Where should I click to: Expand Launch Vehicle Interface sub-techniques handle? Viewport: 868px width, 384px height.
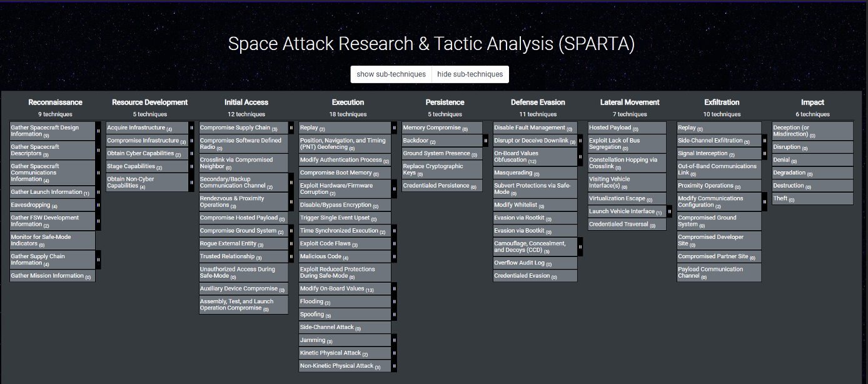point(669,211)
